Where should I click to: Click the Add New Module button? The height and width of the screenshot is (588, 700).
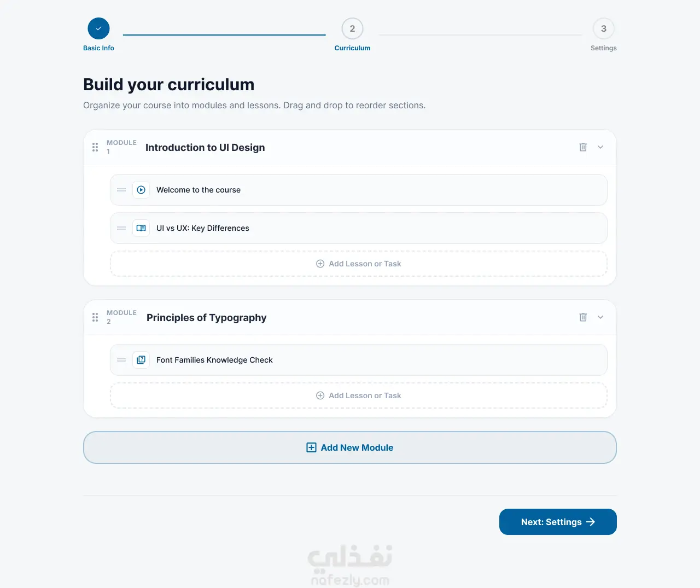tap(350, 447)
